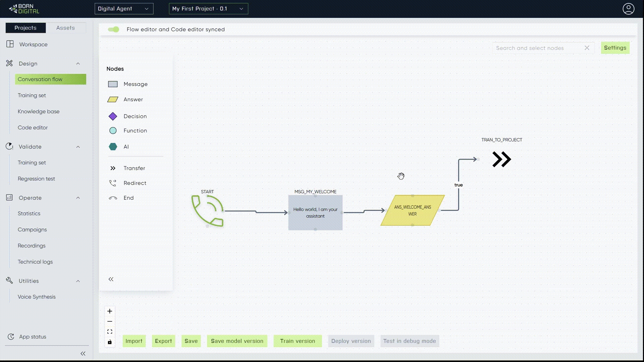Click the fit-view icon in zoom controls

pos(110,332)
